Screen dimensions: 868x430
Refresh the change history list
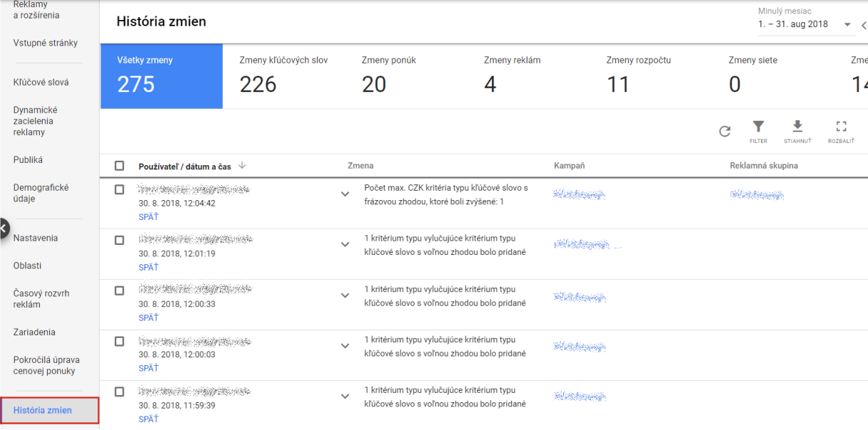725,131
